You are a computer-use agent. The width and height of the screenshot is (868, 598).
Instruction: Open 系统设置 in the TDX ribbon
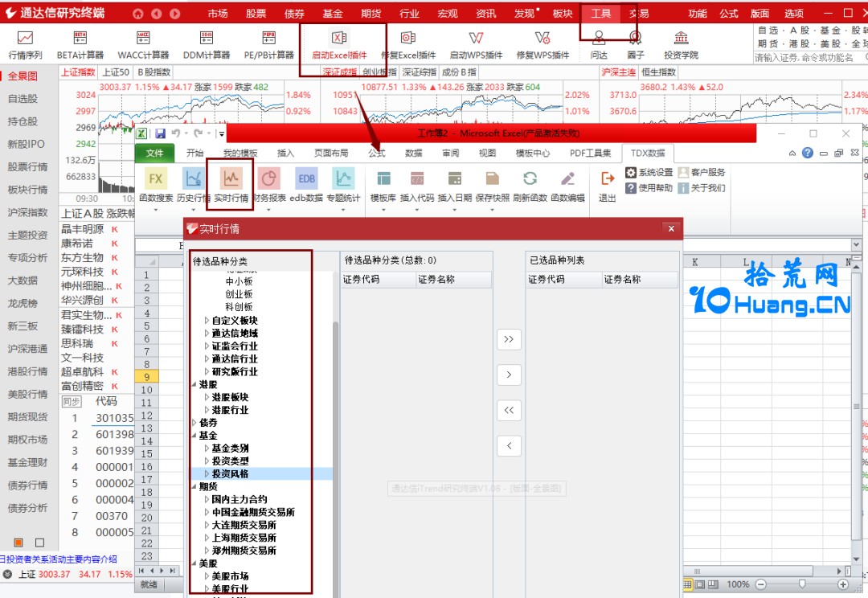649,172
